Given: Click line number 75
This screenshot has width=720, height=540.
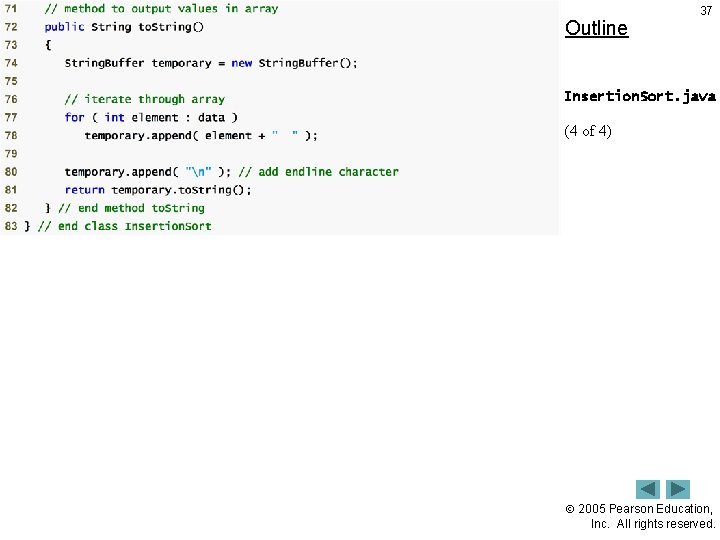Looking at the screenshot, I should point(11,81).
